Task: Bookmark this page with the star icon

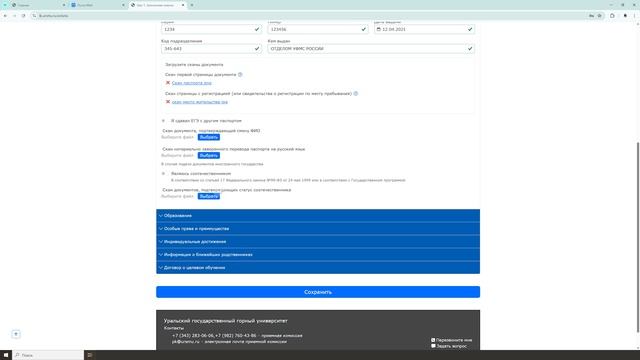Action: click(600, 16)
